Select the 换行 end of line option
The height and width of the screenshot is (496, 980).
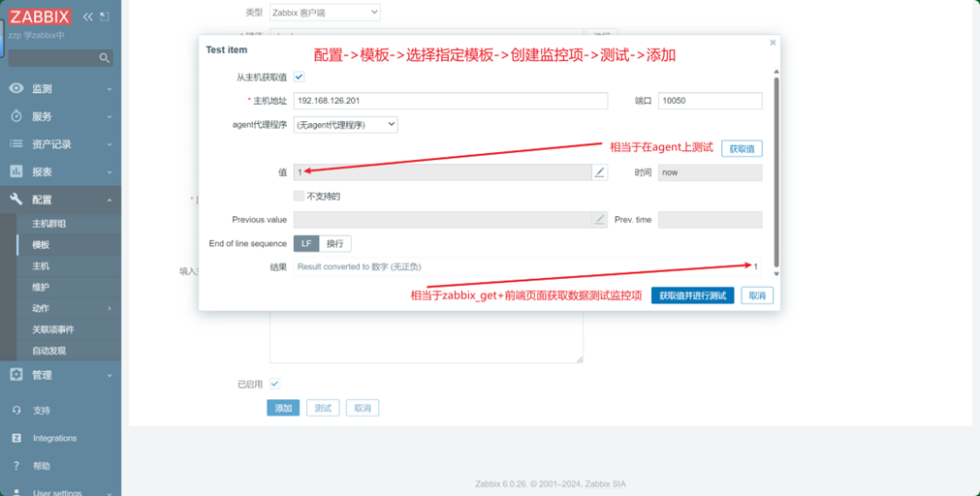[x=335, y=243]
